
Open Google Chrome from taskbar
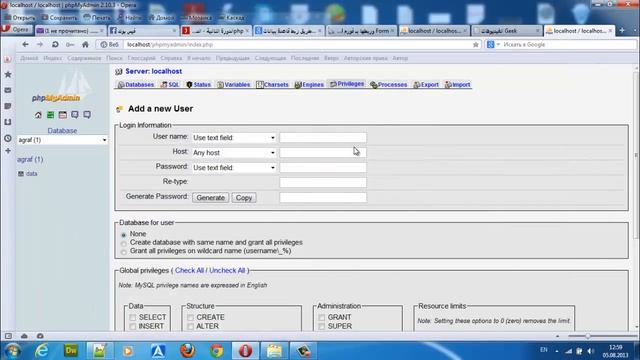click(217, 351)
